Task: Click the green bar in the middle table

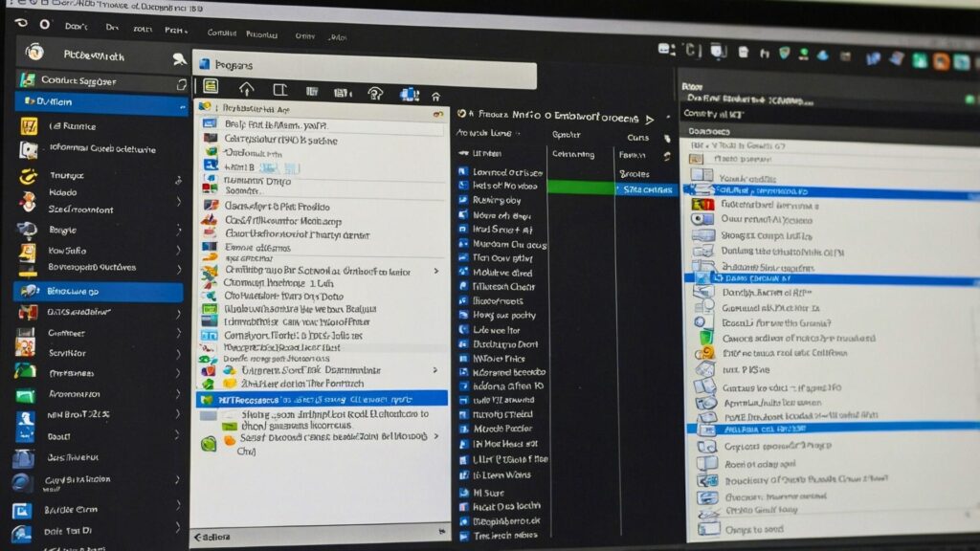Action: (x=580, y=187)
